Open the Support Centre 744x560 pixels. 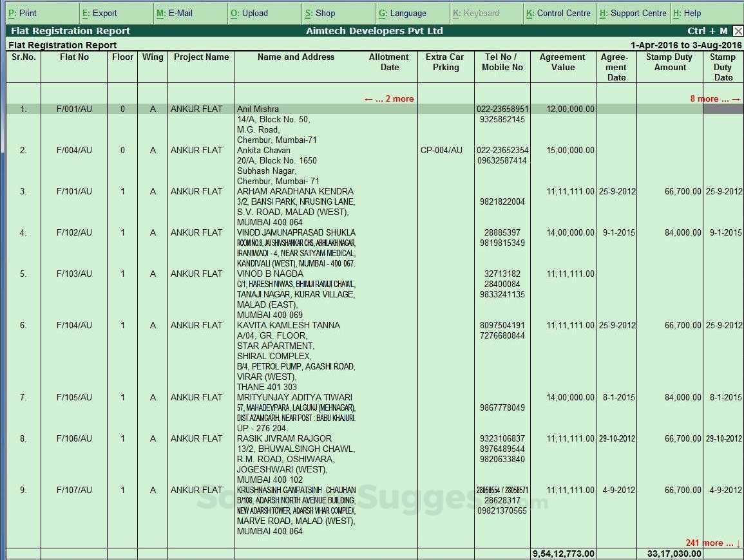coord(633,12)
